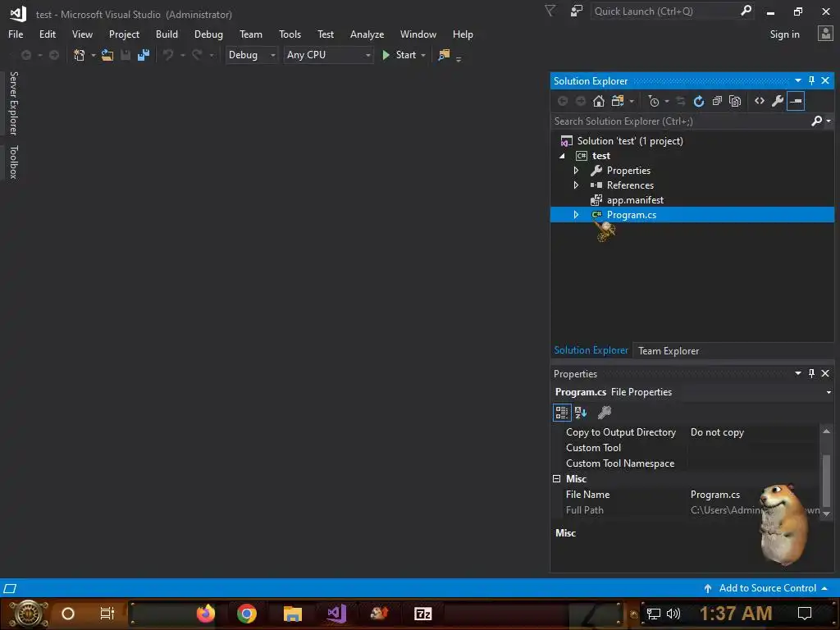The width and height of the screenshot is (840, 630).
Task: Click the Collapse All icon in Solution Explorer
Action: (717, 101)
